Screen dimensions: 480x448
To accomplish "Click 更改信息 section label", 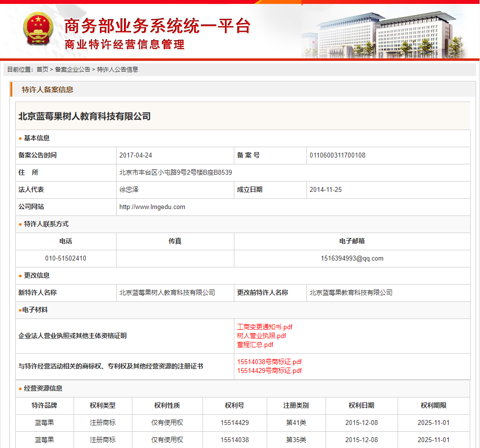I will [37, 275].
